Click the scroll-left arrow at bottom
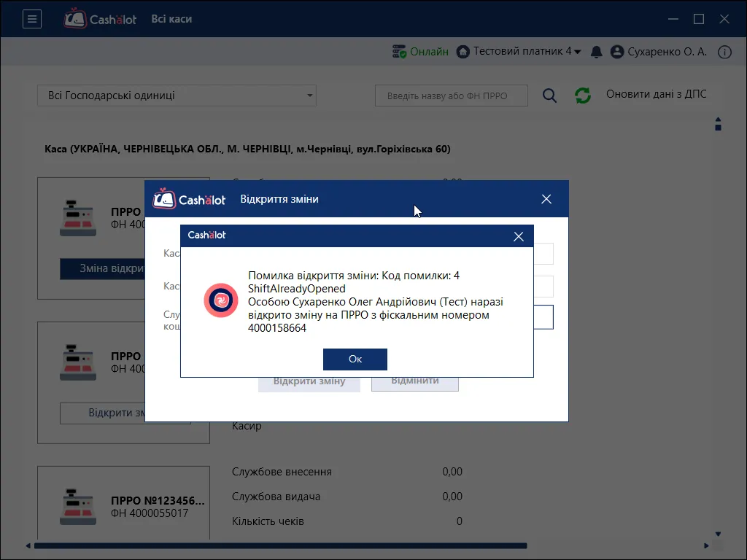The image size is (747, 560). (28, 545)
